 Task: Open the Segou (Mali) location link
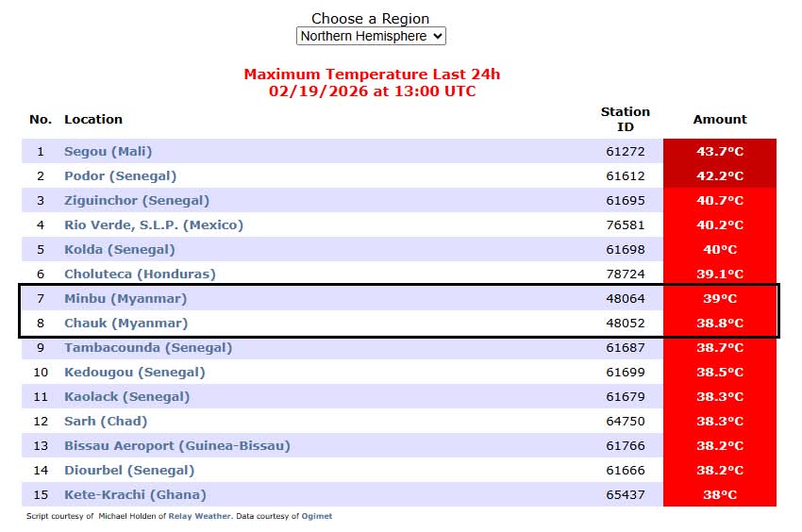[x=108, y=151]
